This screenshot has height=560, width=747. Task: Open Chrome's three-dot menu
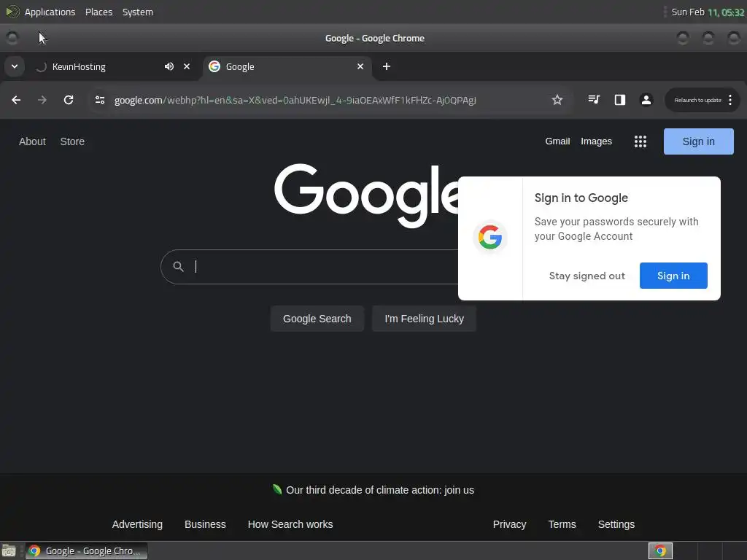pos(730,100)
